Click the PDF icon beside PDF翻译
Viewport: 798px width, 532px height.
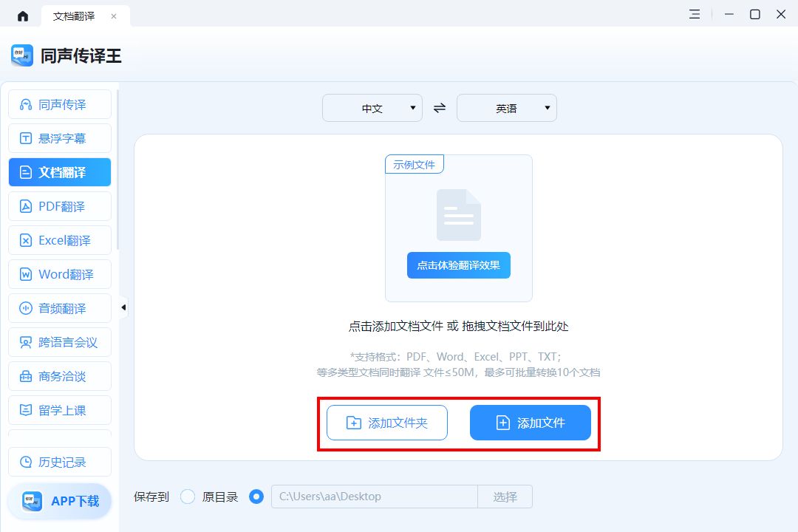(25, 206)
